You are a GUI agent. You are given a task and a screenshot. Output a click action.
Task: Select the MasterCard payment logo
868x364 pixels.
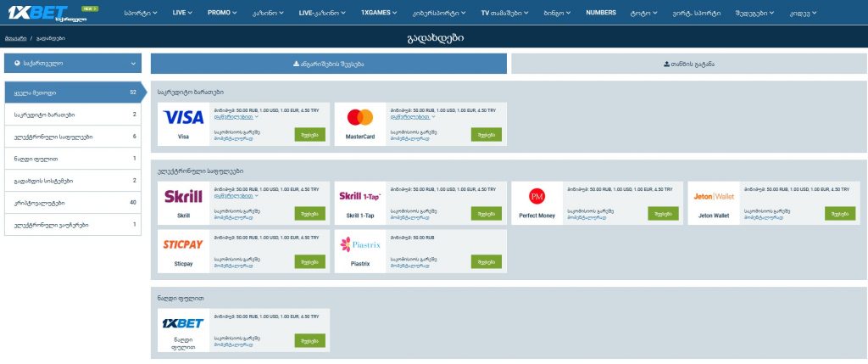(x=360, y=118)
